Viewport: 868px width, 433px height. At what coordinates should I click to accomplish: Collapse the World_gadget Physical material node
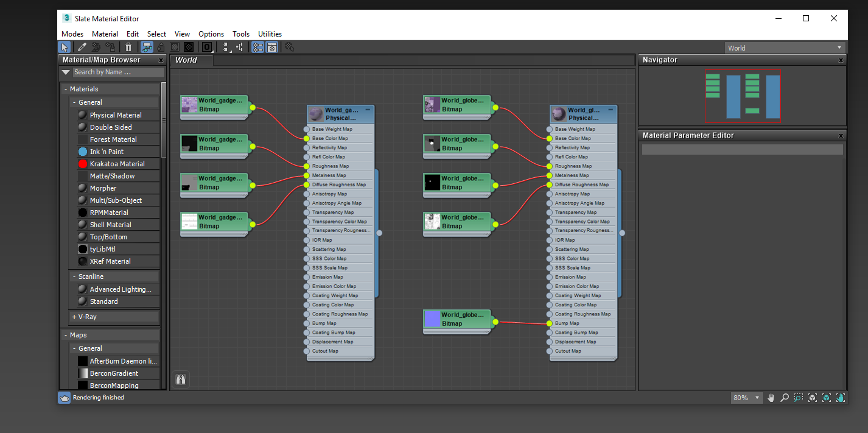click(368, 110)
